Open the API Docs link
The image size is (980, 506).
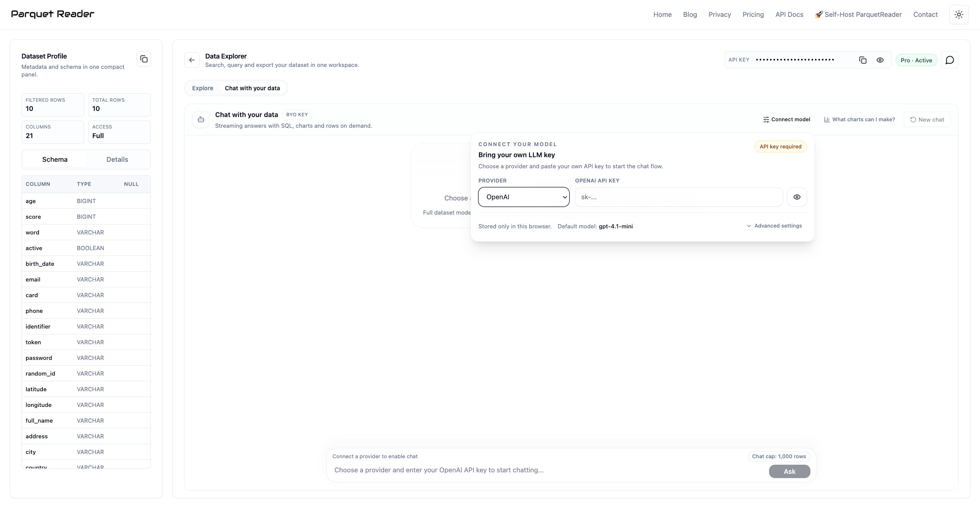[789, 14]
